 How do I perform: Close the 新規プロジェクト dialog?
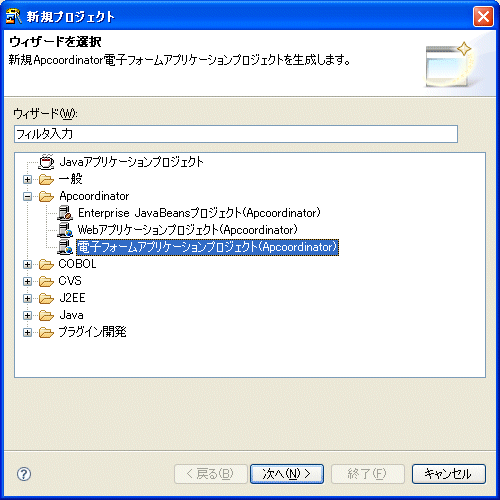pyautogui.click(x=483, y=16)
